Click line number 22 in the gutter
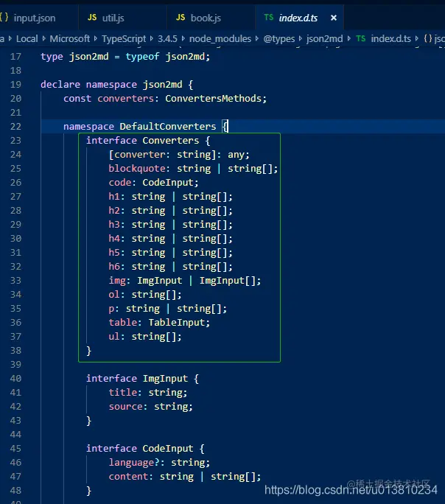Viewport: 445px width, 504px height. pos(15,127)
